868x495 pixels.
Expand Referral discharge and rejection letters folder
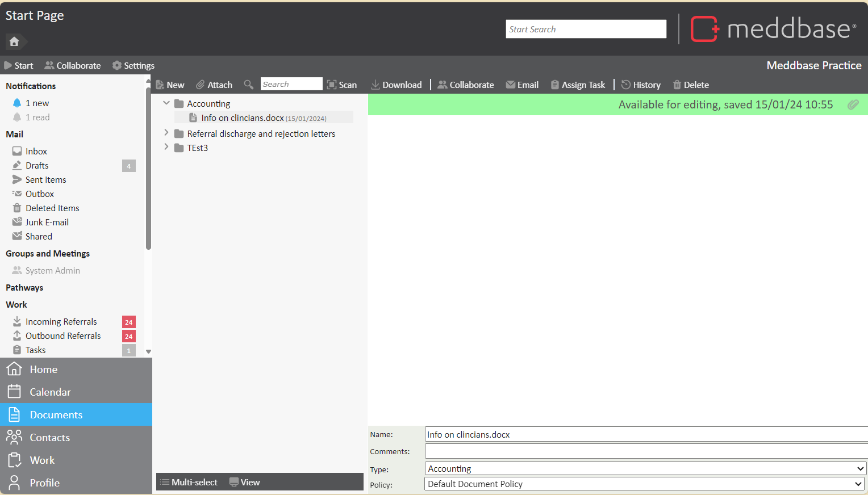tap(166, 133)
